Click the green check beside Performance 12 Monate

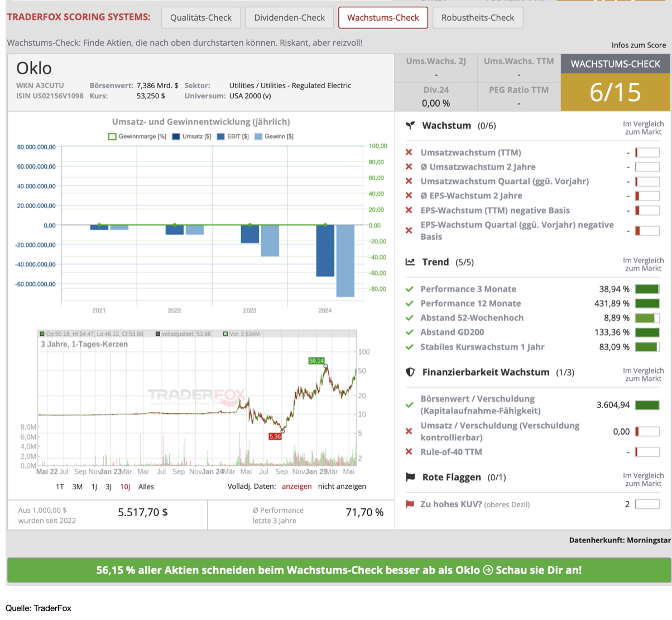click(410, 304)
